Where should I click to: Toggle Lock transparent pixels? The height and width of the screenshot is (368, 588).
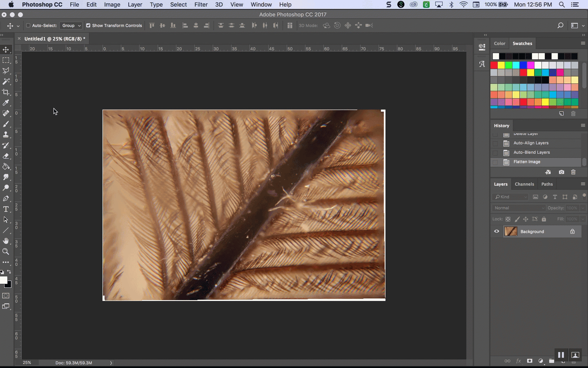508,219
